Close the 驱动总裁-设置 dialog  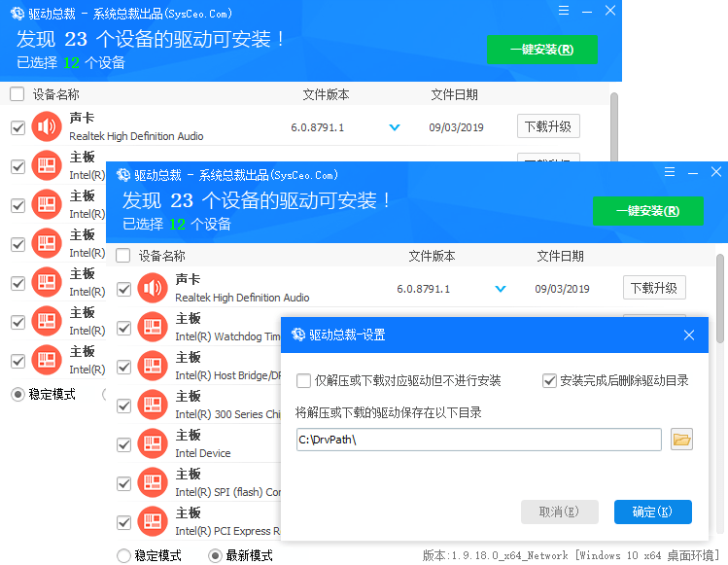[x=689, y=335]
